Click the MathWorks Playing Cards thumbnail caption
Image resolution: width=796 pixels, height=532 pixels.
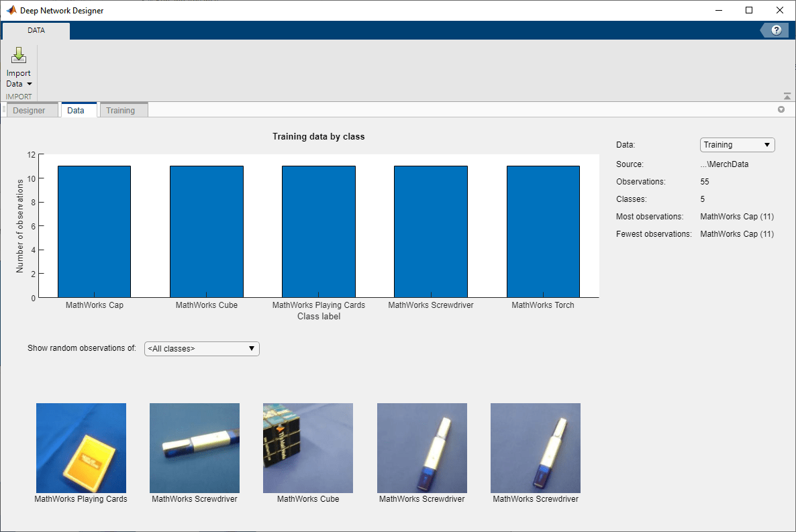coord(81,499)
